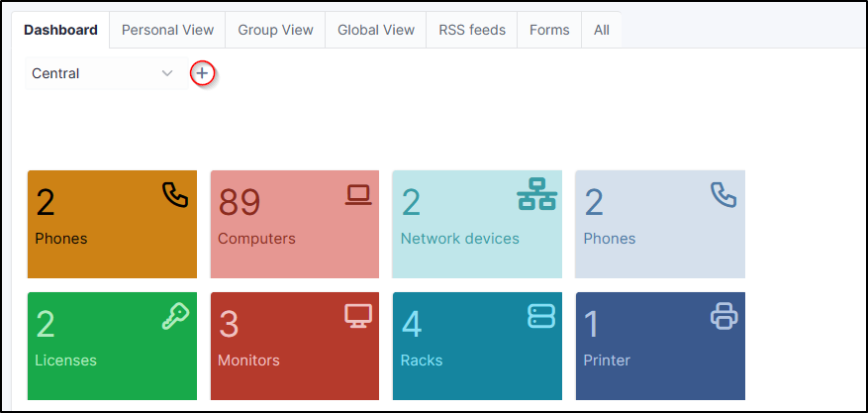868x413 pixels.
Task: Click the server icon on the Racks card
Action: click(541, 316)
